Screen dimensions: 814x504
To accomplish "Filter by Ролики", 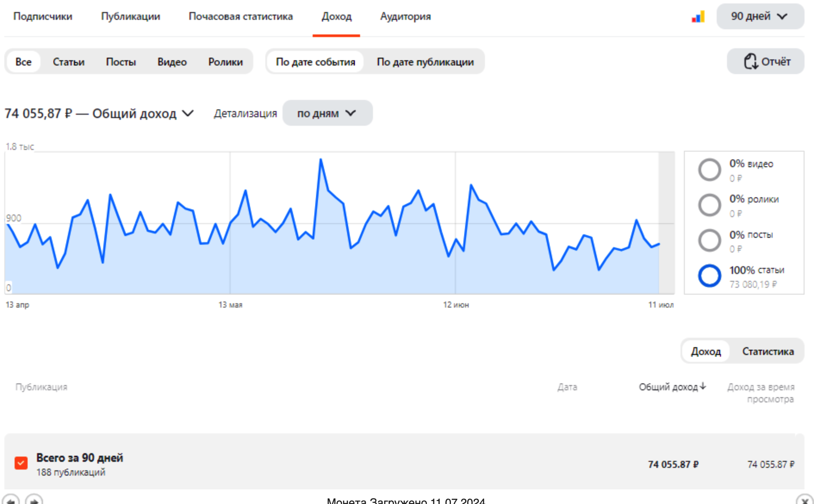I will coord(225,62).
